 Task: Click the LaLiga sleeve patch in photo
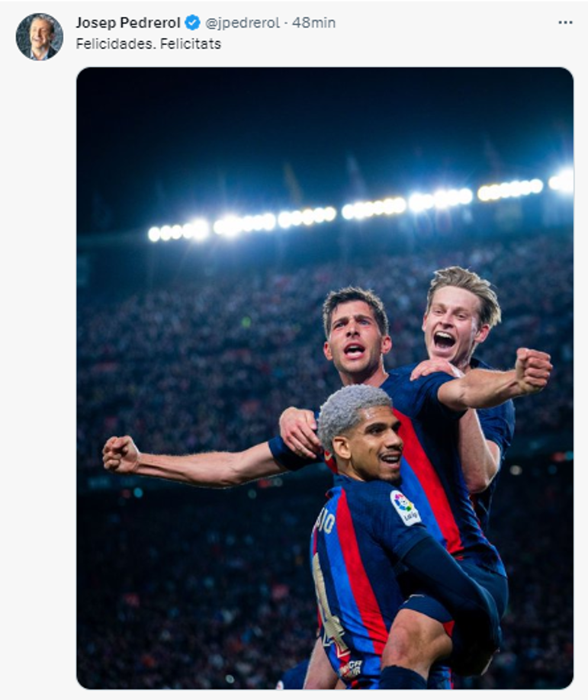point(405,506)
